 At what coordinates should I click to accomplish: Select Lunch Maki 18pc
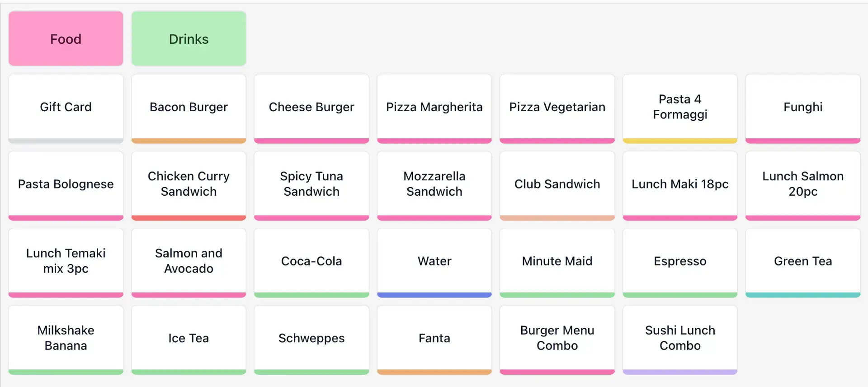(x=680, y=184)
